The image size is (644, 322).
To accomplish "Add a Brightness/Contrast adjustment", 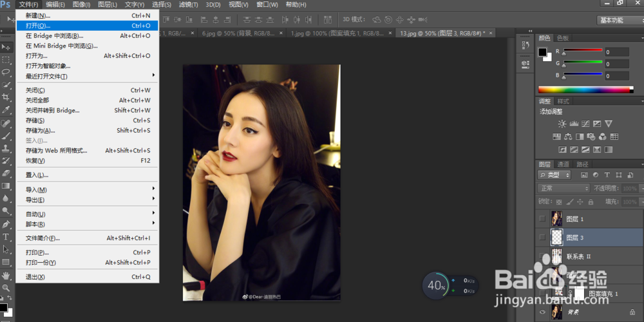I will (x=562, y=124).
